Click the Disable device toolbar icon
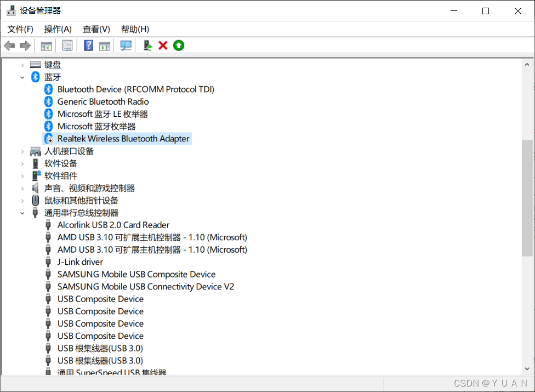This screenshot has width=535, height=392. pos(178,45)
